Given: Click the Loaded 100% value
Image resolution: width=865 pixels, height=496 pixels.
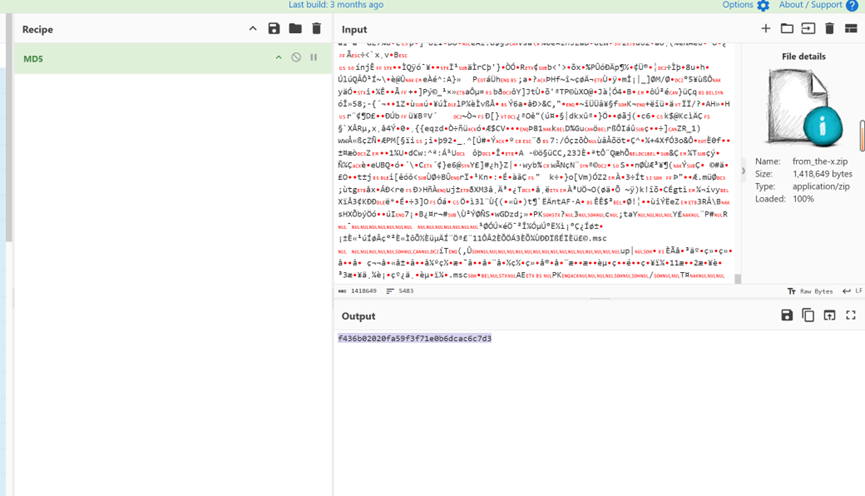Looking at the screenshot, I should click(803, 199).
